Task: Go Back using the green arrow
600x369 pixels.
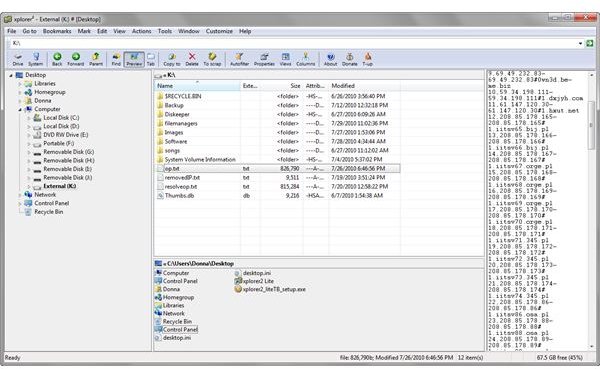Action: (57, 60)
